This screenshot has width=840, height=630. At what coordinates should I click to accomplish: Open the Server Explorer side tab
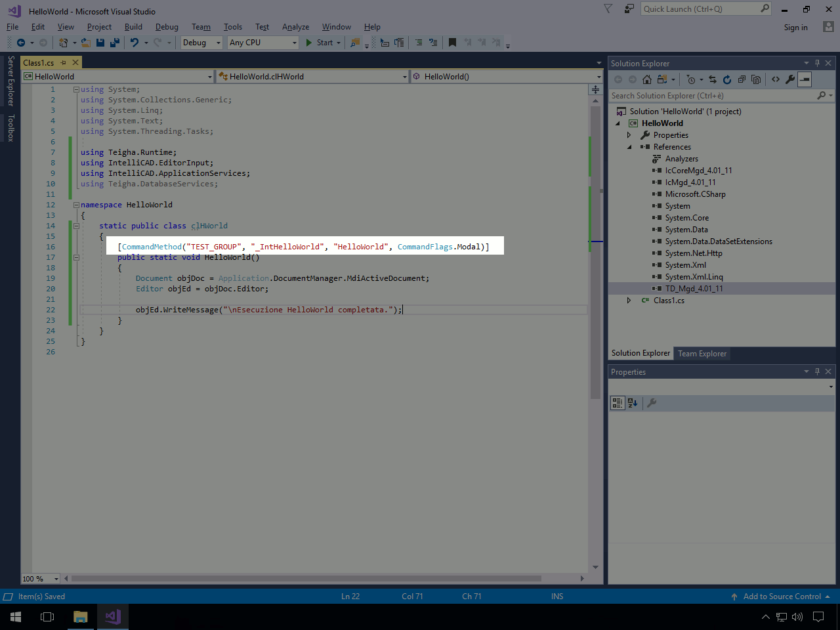10,81
